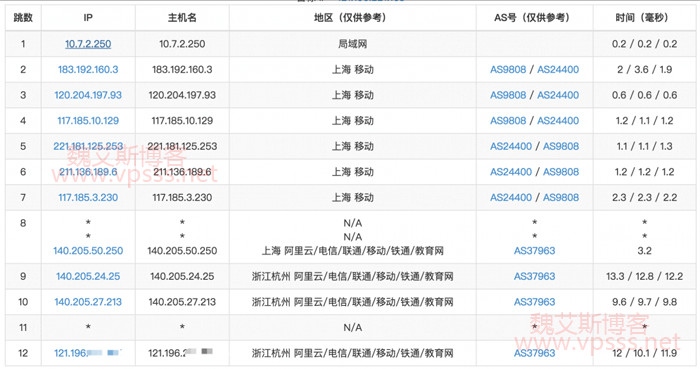Select hostname 120.204.197.93 in 主机名 column
Image resolution: width=700 pixels, height=369 pixels.
click(x=182, y=95)
